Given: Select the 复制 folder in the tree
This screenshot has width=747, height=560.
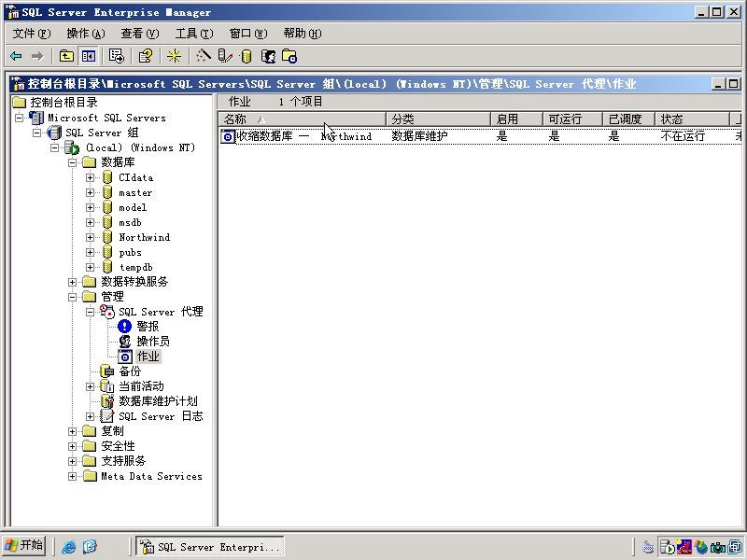Looking at the screenshot, I should click(103, 431).
